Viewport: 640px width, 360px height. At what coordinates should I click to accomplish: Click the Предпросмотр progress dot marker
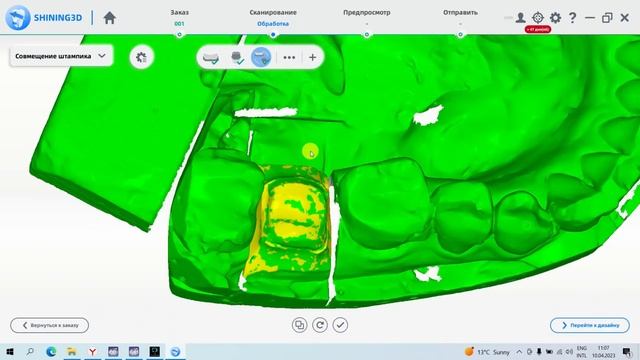pos(367,35)
